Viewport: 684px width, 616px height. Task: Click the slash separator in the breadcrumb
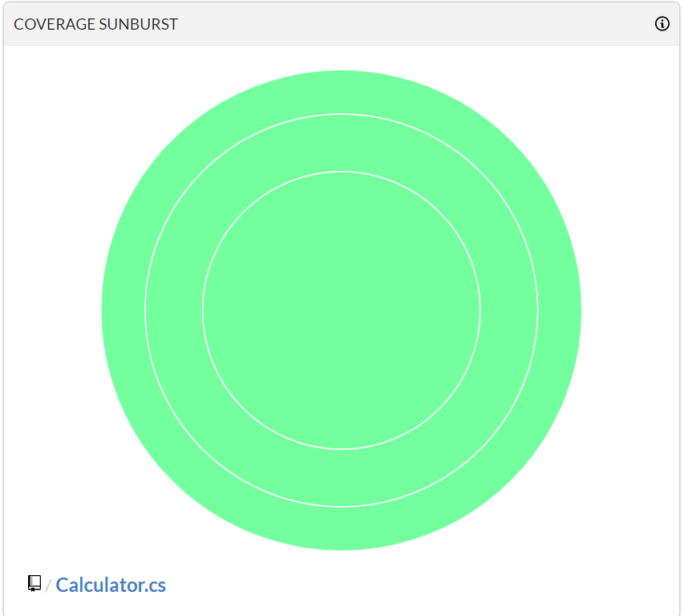pos(48,586)
